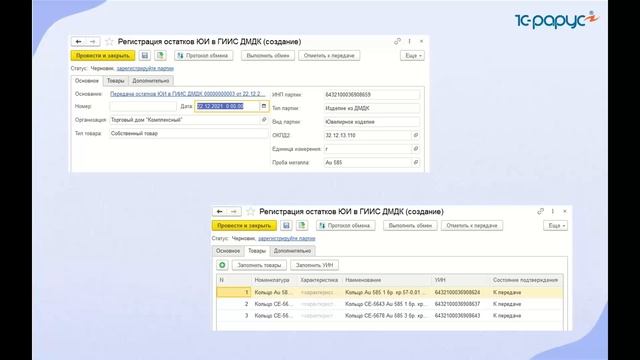Click Тип партии field Изделие из ДМДК
The image size is (640, 360).
tap(371, 108)
